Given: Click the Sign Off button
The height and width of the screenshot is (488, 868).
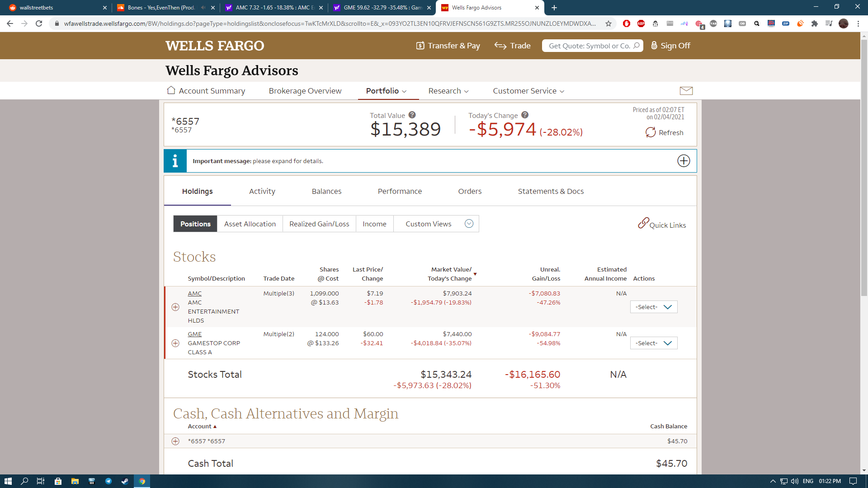Looking at the screenshot, I should point(670,46).
